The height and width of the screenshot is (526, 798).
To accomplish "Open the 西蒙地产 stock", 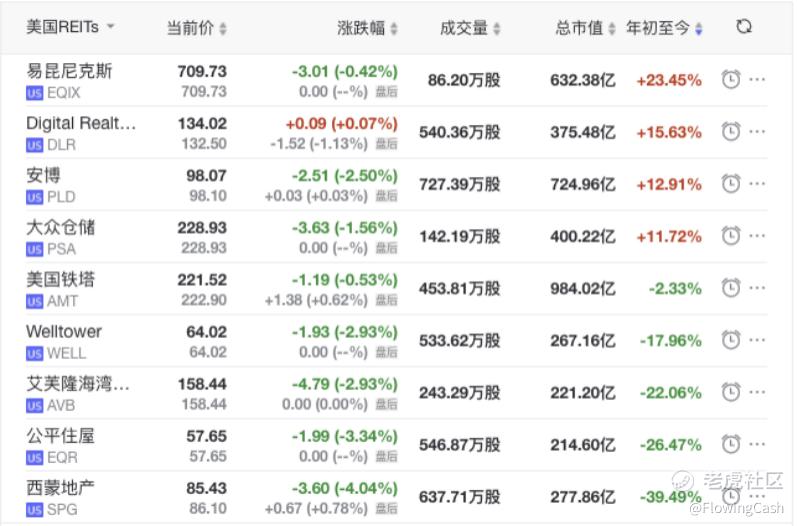I will point(61,488).
